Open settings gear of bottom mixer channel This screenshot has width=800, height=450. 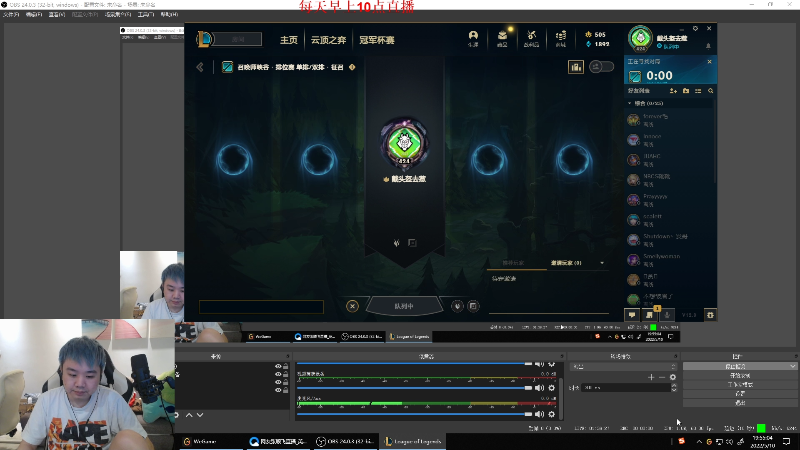(x=552, y=414)
